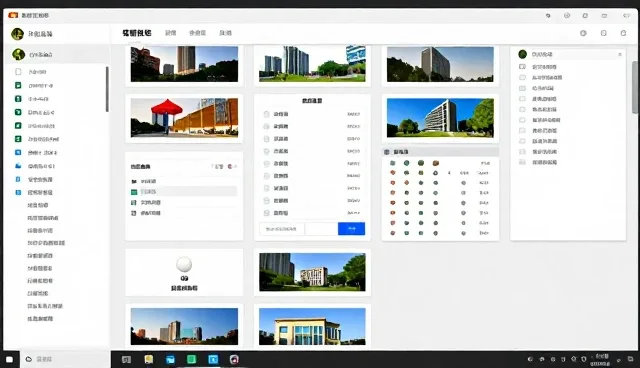Click the orange cube icon in the icon grid
Viewport: 640px width, 368px height.
[x=436, y=163]
